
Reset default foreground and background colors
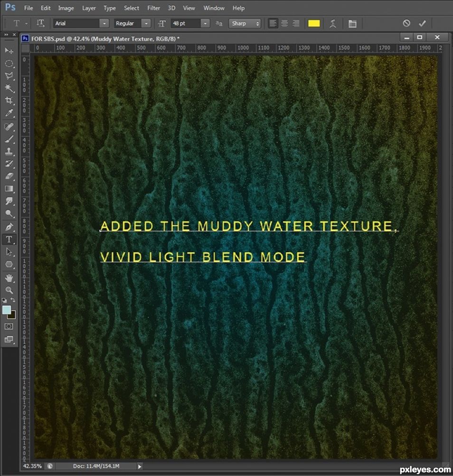pyautogui.click(x=4, y=300)
